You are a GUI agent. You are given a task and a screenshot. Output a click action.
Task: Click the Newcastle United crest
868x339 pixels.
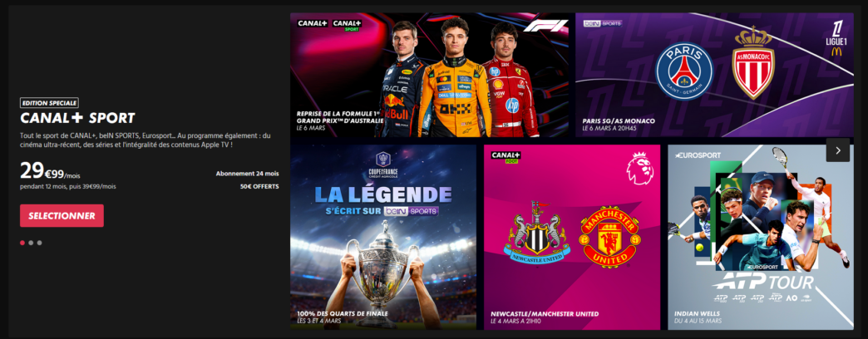[x=535, y=233]
